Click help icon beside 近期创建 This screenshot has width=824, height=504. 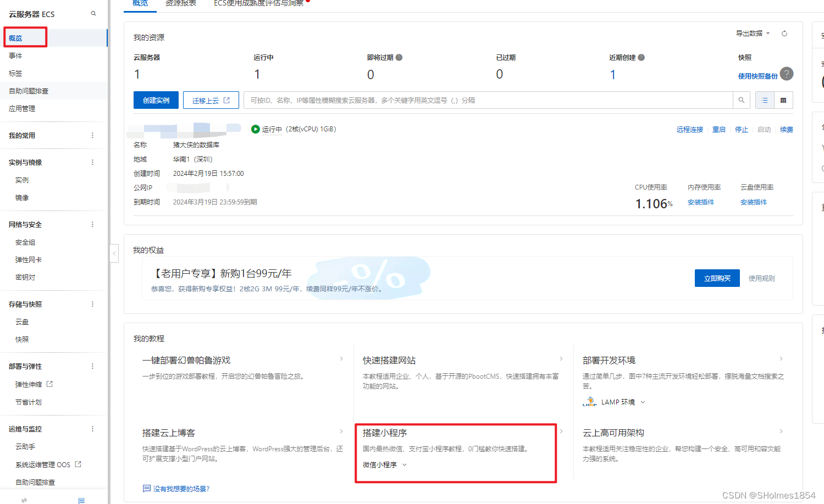point(641,57)
